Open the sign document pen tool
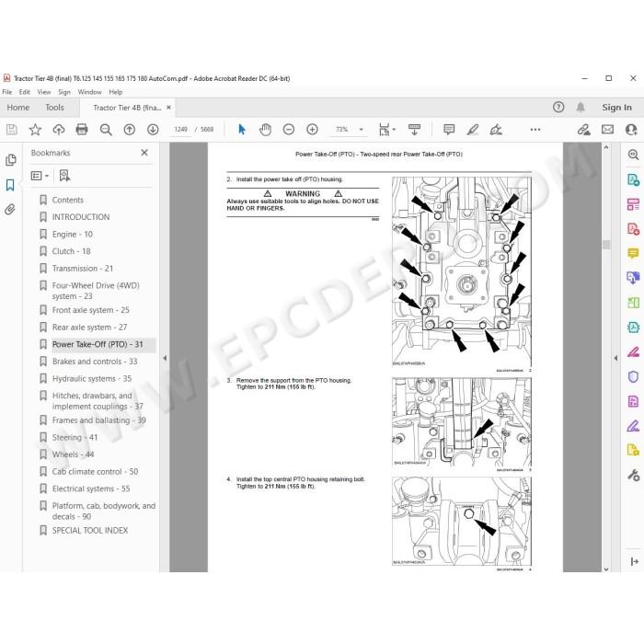The width and height of the screenshot is (644, 644). (496, 130)
